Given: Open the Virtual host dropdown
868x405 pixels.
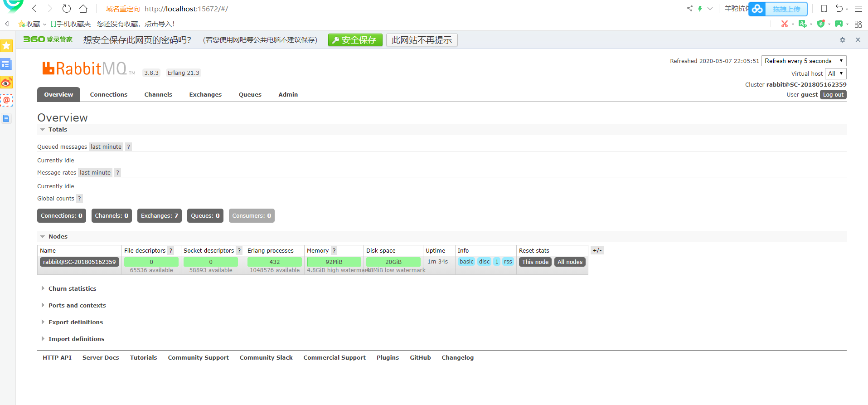Looking at the screenshot, I should coord(836,73).
